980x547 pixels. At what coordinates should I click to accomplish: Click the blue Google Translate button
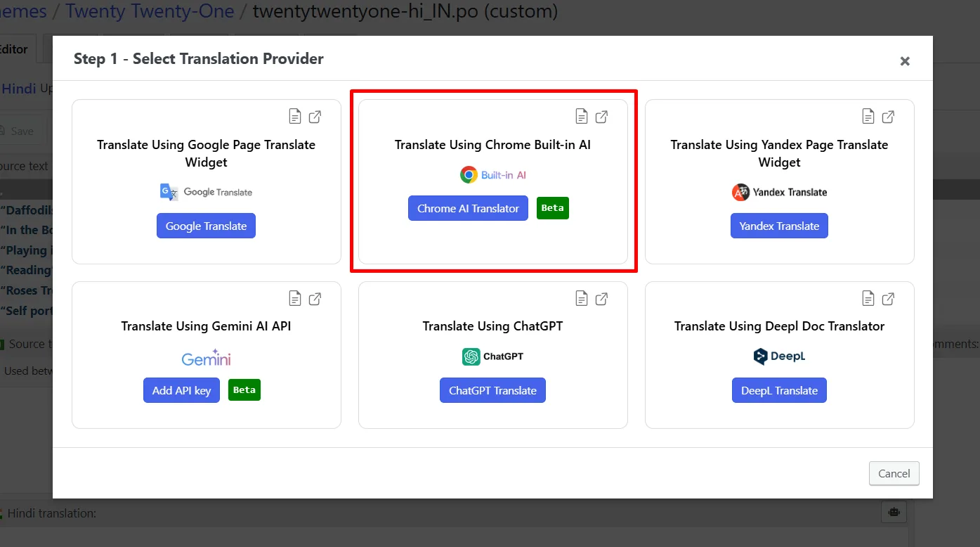click(206, 226)
